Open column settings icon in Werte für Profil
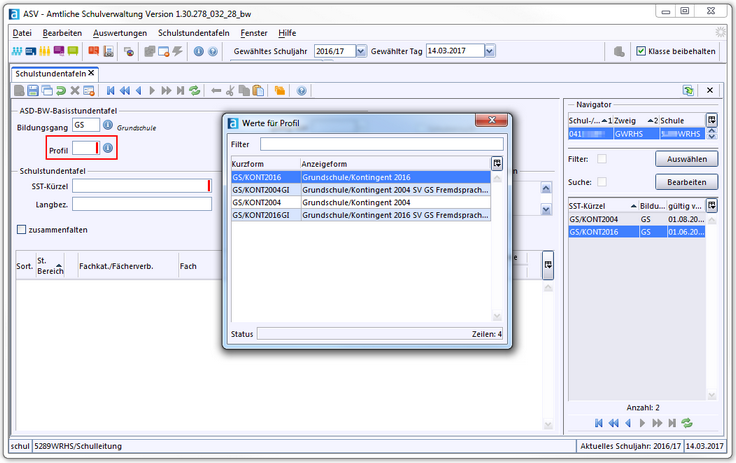Screen dimensions: 736x463 tap(497, 163)
